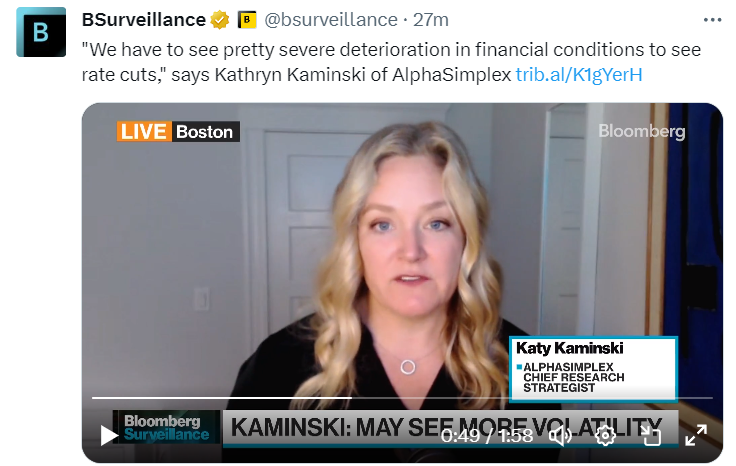Open tweet via the 27m timestamp
This screenshot has width=736, height=466.
coord(430,20)
